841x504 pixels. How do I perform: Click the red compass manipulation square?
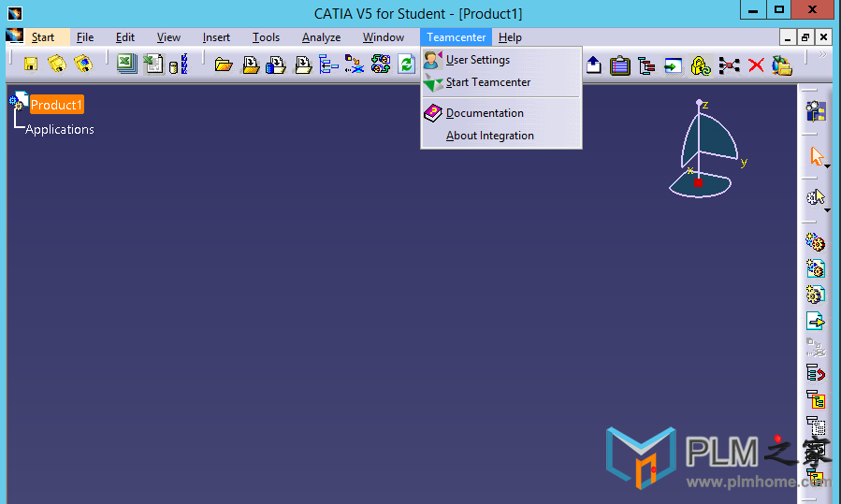tap(698, 183)
